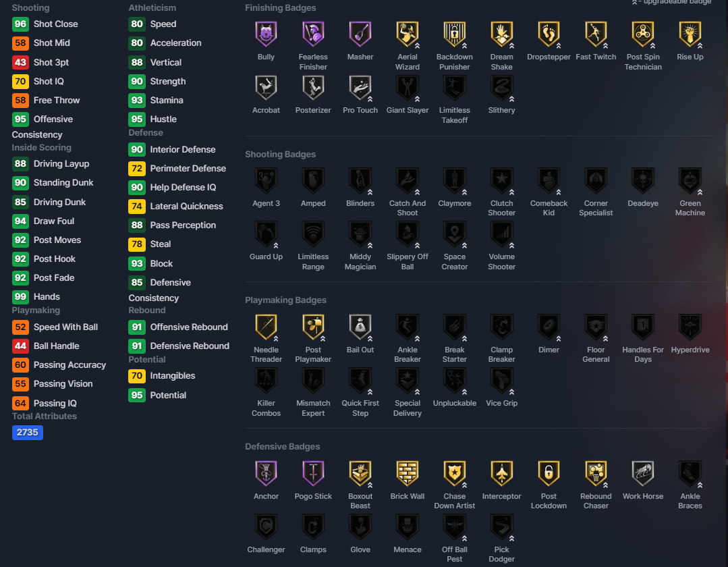Click the Strength attribute label
This screenshot has height=567, width=728.
click(x=168, y=81)
